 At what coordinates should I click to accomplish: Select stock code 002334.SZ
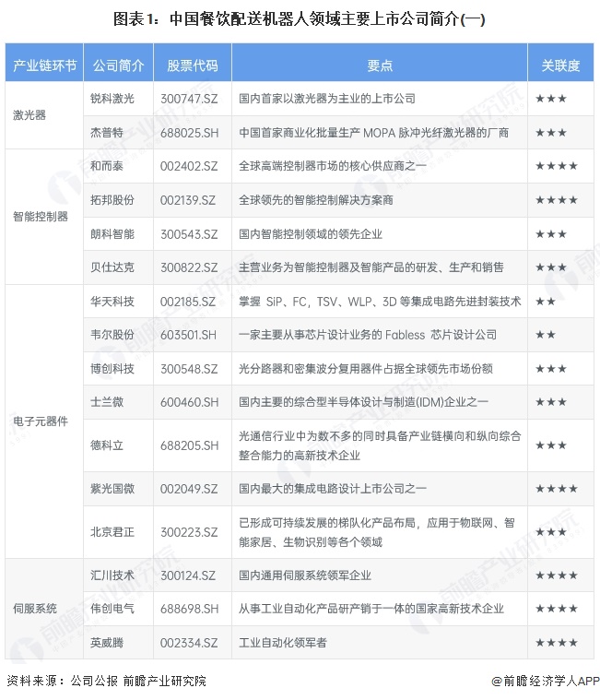click(189, 643)
